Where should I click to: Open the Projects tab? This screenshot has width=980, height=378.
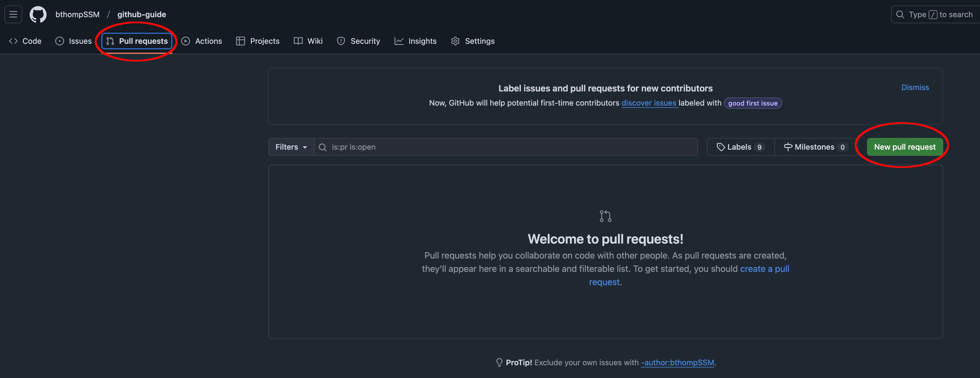coord(257,41)
